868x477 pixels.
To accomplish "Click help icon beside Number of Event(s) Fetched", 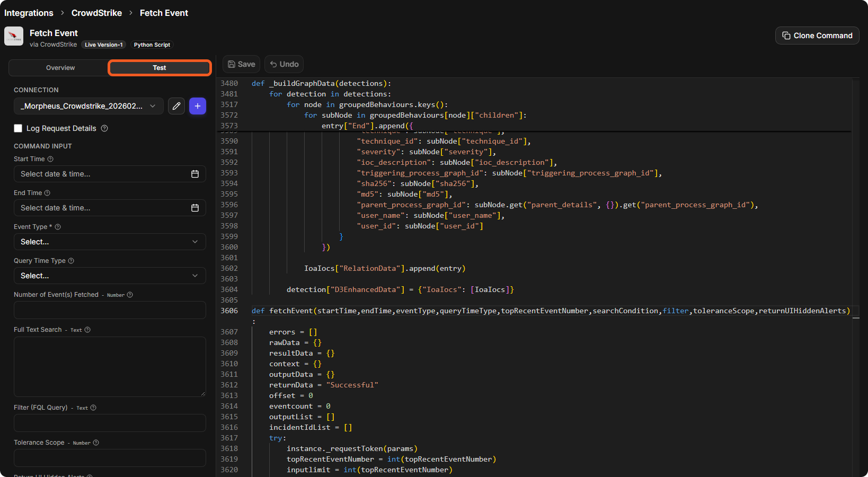I will 130,295.
